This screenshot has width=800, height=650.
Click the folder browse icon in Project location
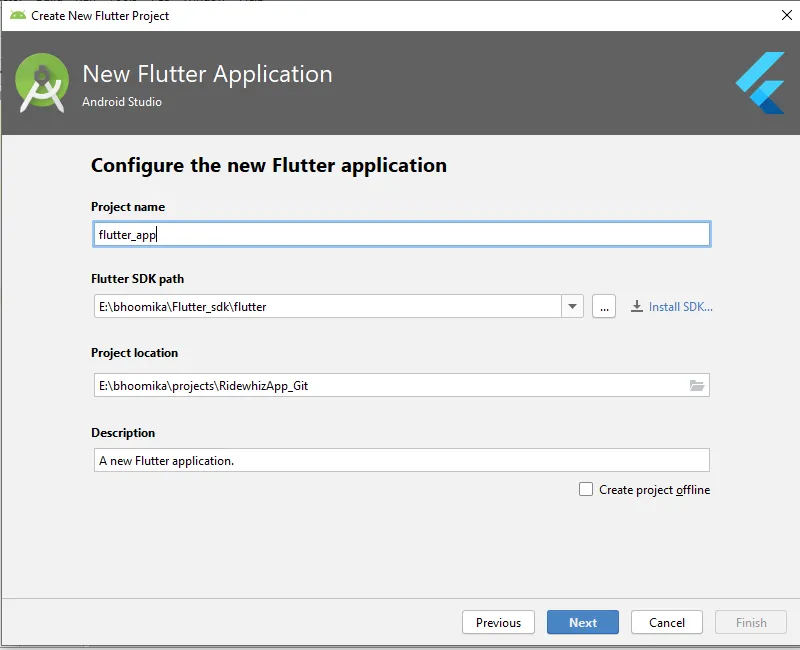click(697, 386)
